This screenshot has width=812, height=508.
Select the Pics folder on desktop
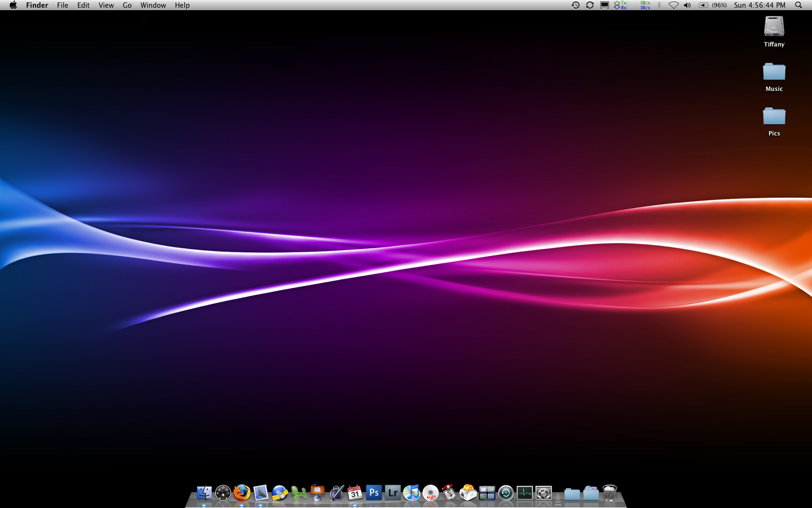(x=774, y=116)
